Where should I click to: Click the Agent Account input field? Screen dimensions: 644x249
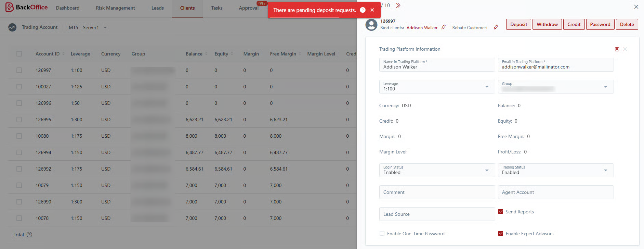pos(556,192)
